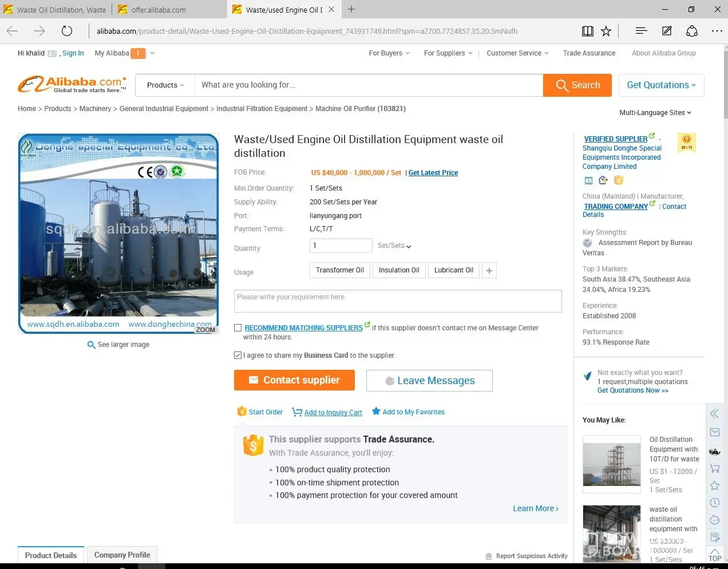Image resolution: width=728 pixels, height=569 pixels.
Task: Add page to favorites star icon
Action: pyautogui.click(x=606, y=31)
